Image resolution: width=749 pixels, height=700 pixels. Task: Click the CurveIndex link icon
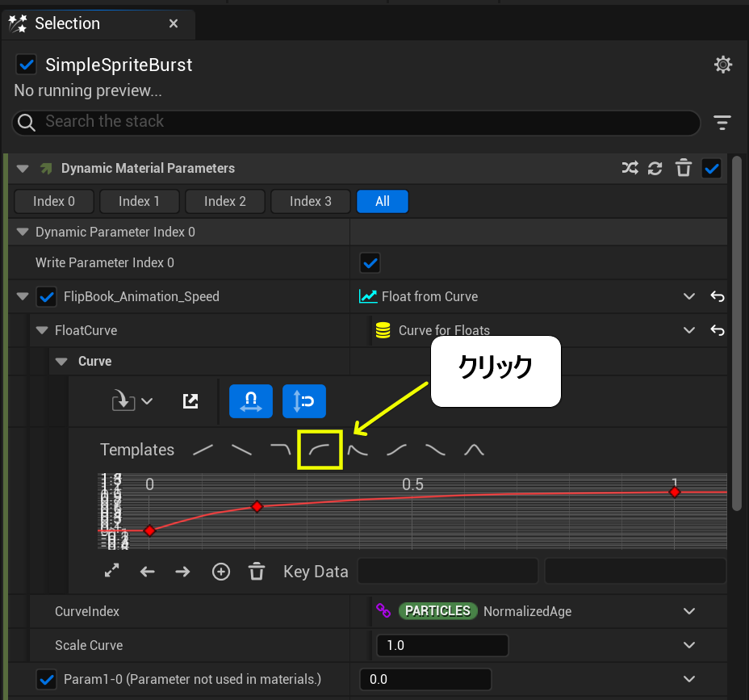(383, 610)
